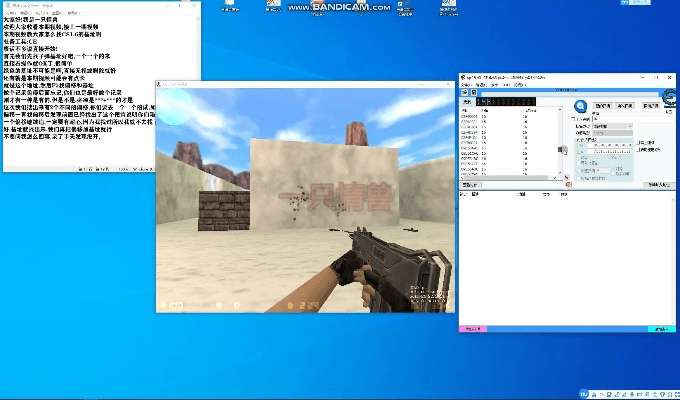Viewport: 680px width, 400px height.
Task: Click the First Scan button
Action: coord(602,106)
